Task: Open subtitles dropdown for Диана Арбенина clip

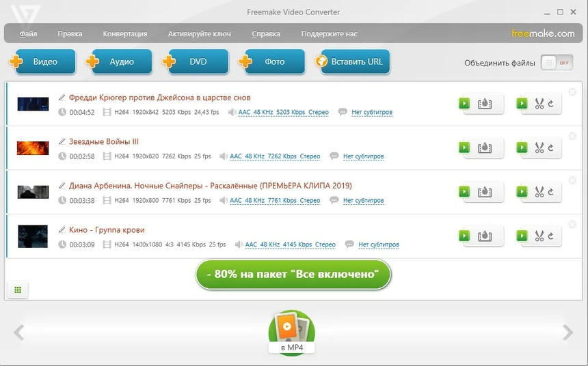Action: [x=363, y=201]
